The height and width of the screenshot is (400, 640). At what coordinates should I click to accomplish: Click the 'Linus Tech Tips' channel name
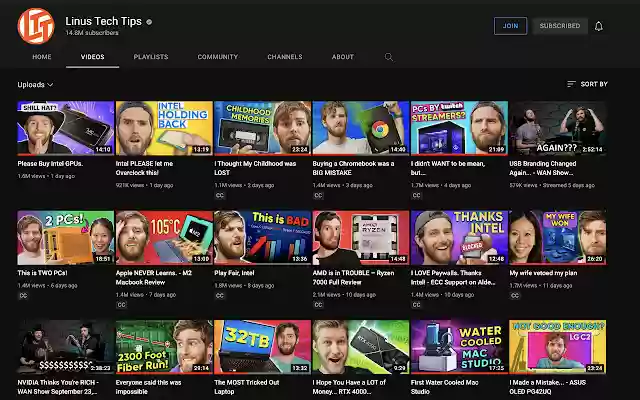tap(103, 21)
